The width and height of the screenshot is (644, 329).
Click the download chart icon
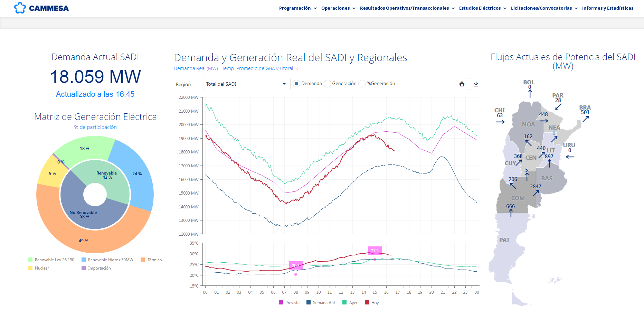pos(476,84)
